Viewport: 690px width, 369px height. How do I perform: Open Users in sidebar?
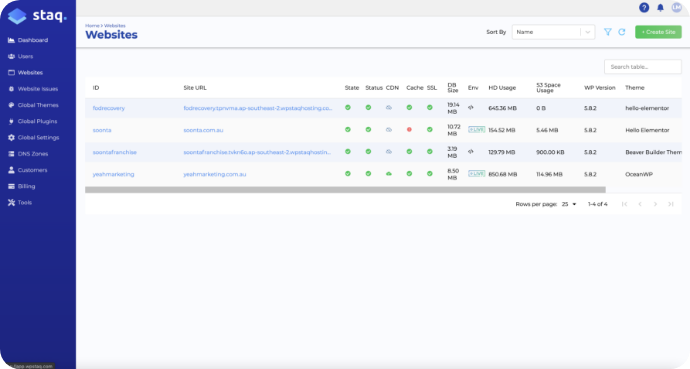(x=26, y=56)
